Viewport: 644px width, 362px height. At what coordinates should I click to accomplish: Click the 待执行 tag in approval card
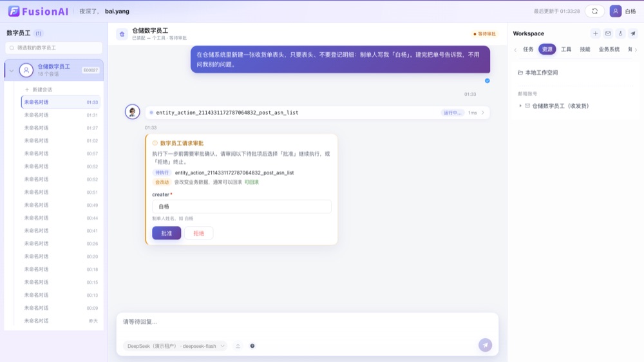[162, 173]
